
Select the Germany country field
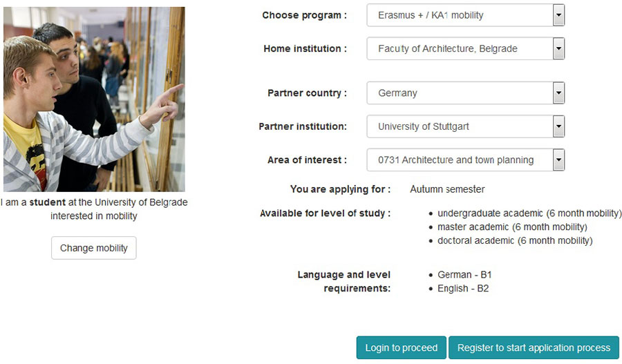click(459, 93)
